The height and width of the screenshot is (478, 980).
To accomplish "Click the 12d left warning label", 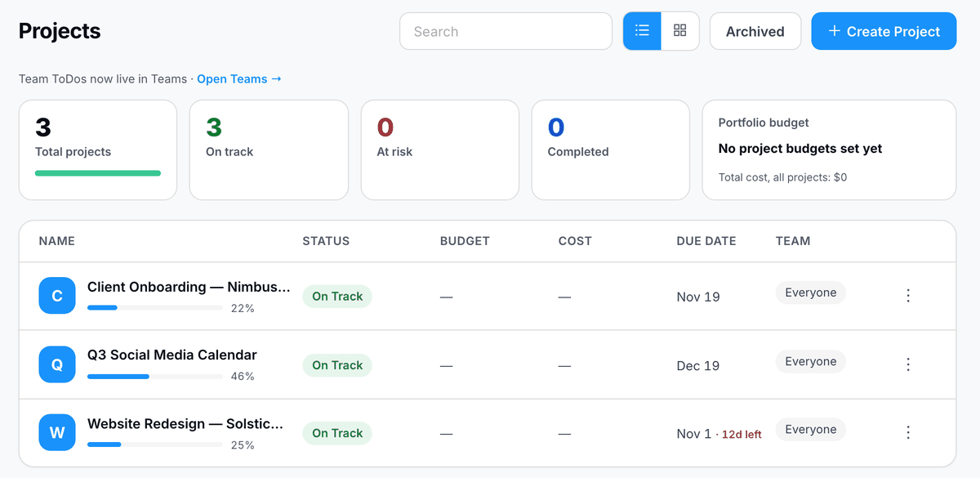I will pos(742,435).
